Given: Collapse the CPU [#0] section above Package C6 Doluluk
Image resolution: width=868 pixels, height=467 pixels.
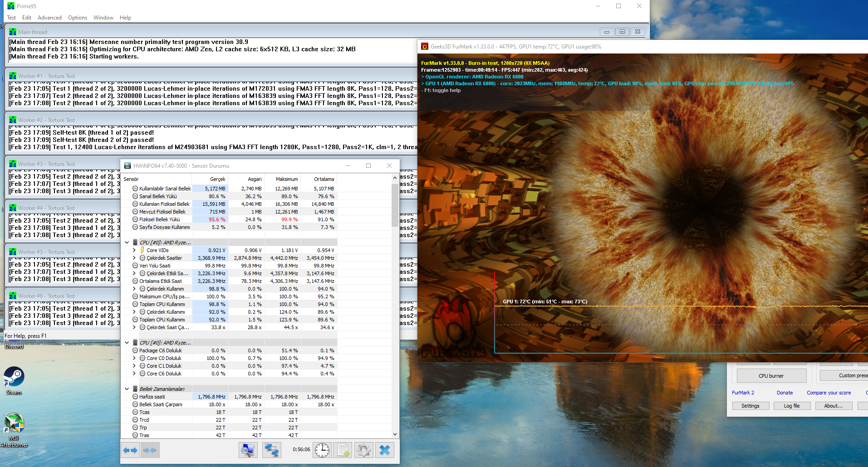Looking at the screenshot, I should tap(127, 343).
